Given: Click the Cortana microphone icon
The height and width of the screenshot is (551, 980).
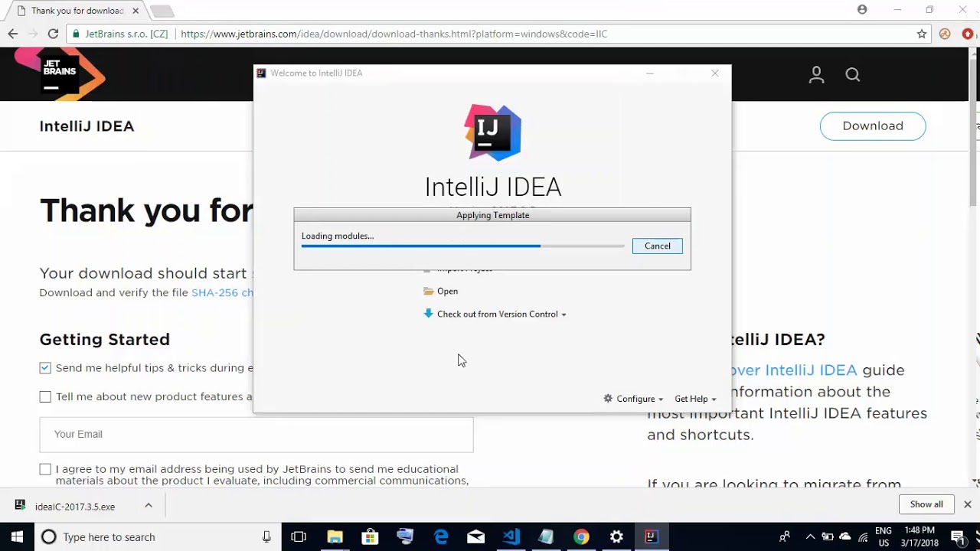Looking at the screenshot, I should pos(266,537).
